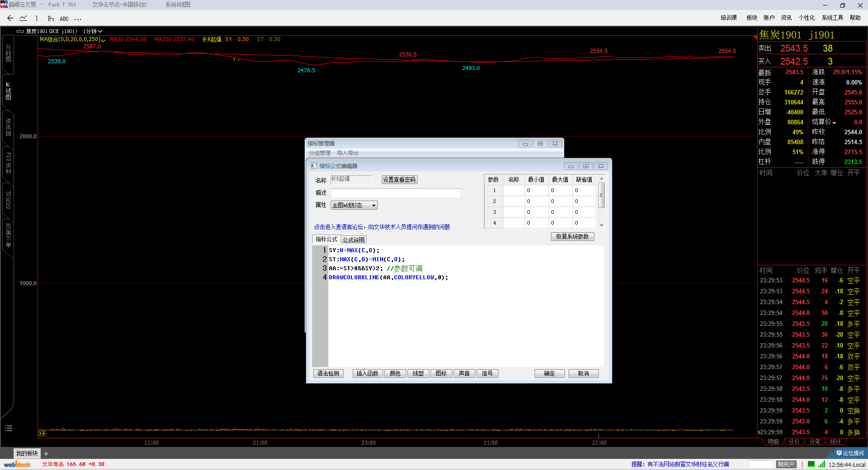Click the green signal bars status icon
The image size is (868, 470).
(821, 464)
